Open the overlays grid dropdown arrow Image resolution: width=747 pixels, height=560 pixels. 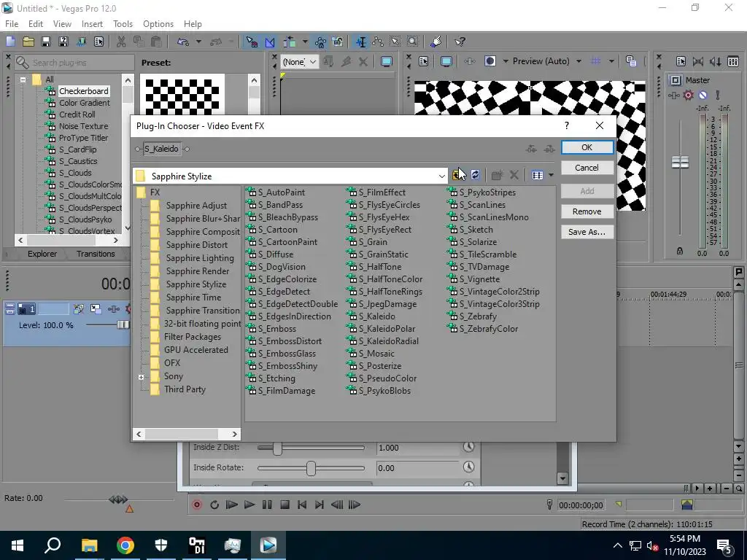click(x=611, y=61)
